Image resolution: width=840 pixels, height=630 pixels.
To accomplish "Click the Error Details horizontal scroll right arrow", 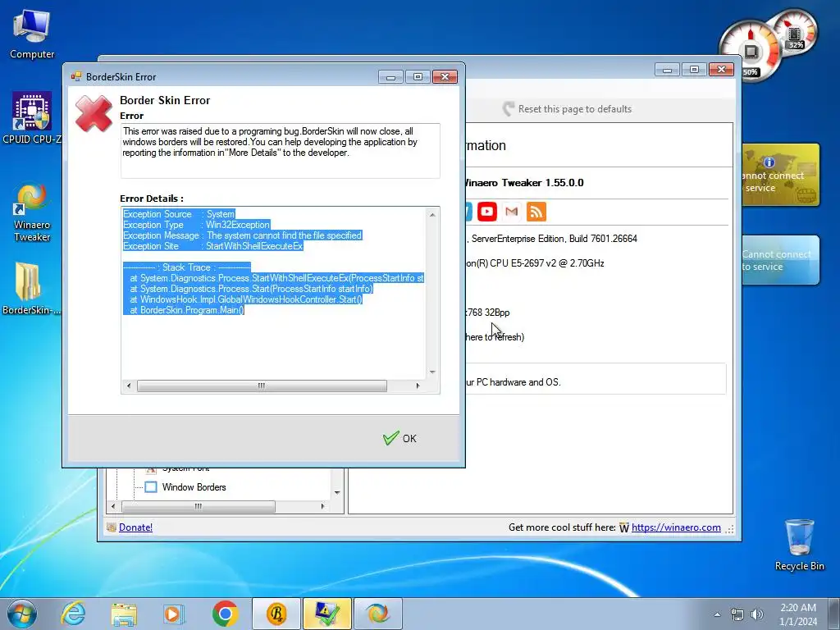I will (x=418, y=386).
